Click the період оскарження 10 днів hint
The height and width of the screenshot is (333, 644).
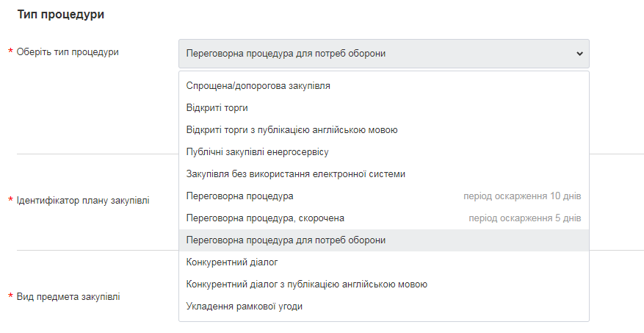pos(522,196)
